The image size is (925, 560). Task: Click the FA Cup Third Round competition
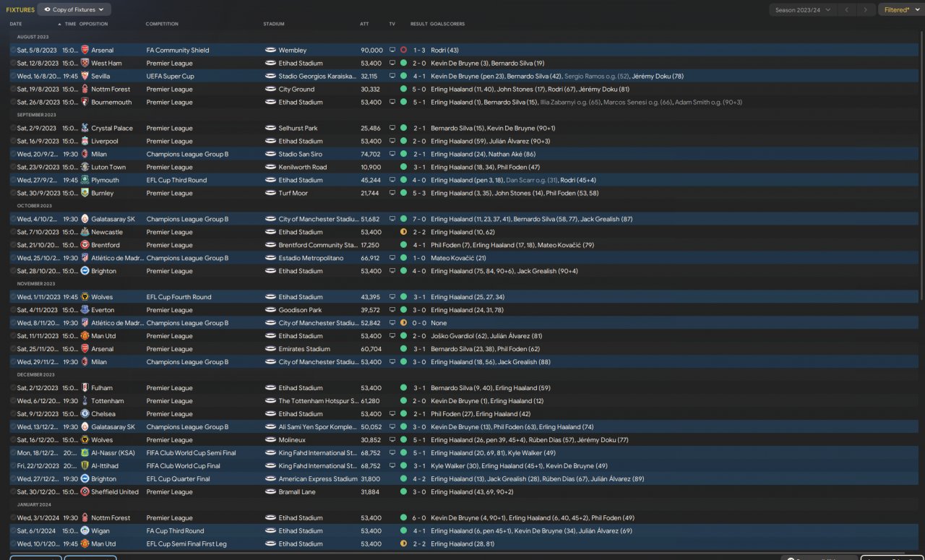click(x=175, y=532)
